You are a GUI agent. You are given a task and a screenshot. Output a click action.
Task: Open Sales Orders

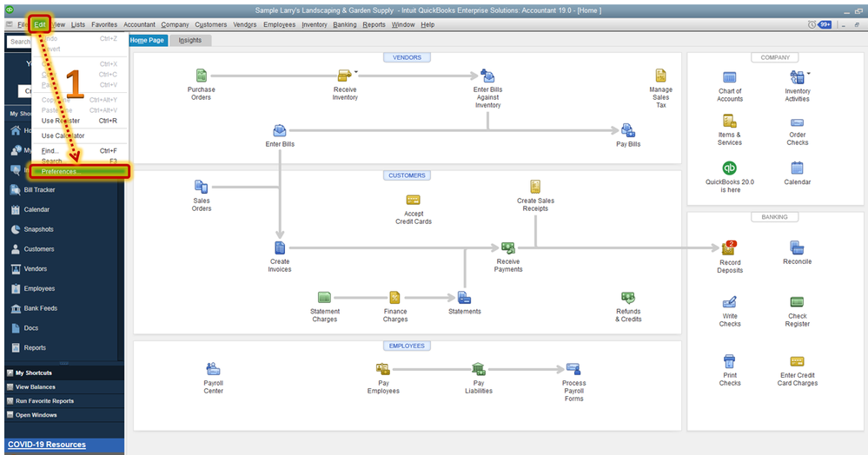(x=201, y=187)
